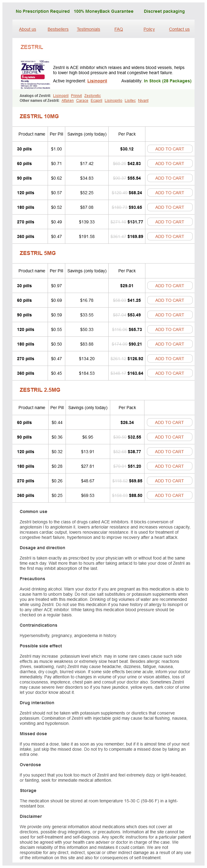Add Zestril 2.5mg 180 pills to cart

click(x=169, y=466)
